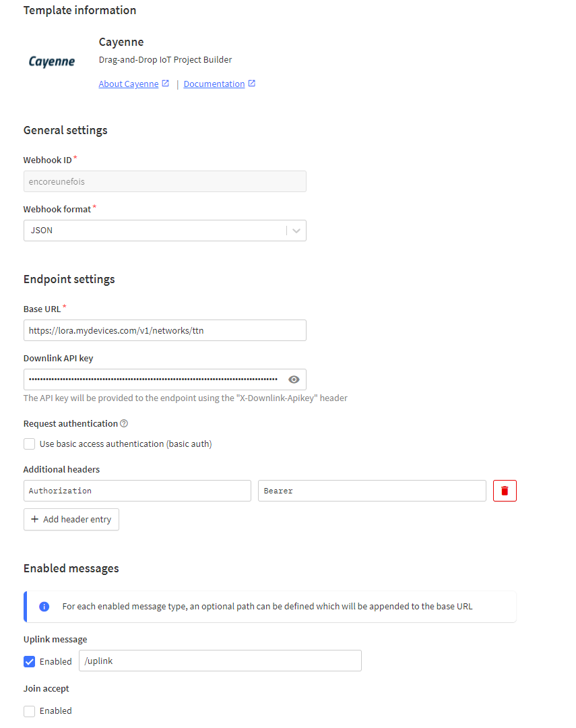576x728 pixels.
Task: Click the Request authentication help icon
Action: pyautogui.click(x=124, y=423)
